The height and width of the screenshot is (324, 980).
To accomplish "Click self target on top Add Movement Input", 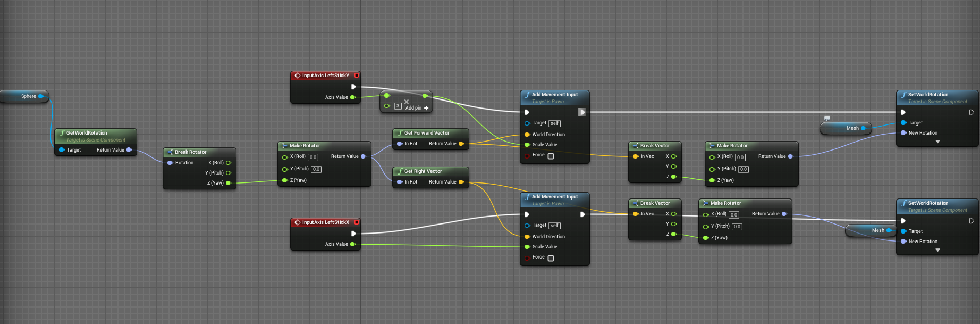I will (x=554, y=123).
